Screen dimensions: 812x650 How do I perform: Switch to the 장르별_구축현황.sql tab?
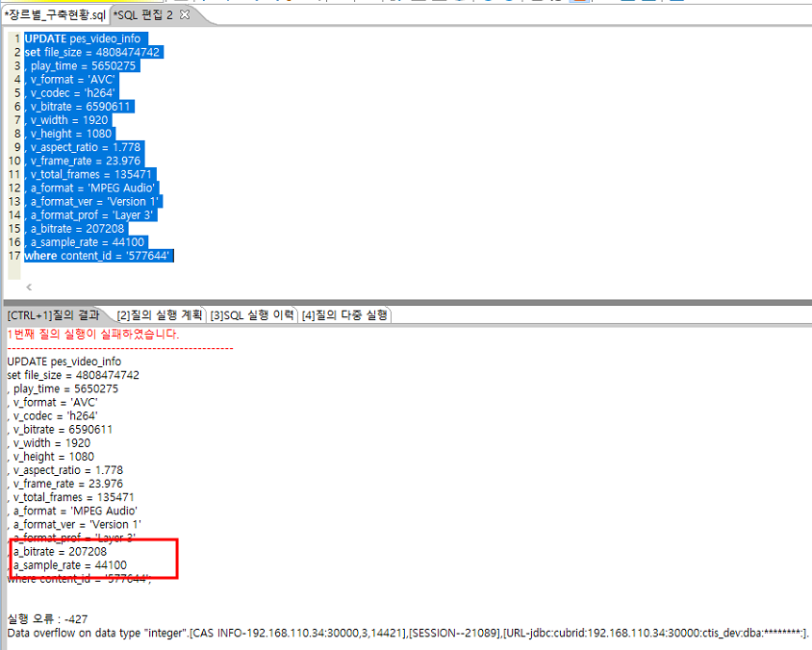[x=55, y=15]
